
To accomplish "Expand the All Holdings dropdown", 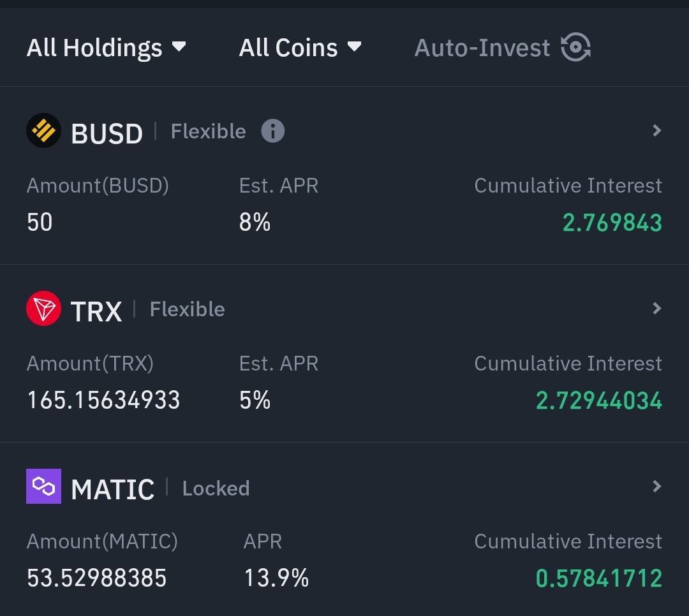I will click(x=107, y=47).
